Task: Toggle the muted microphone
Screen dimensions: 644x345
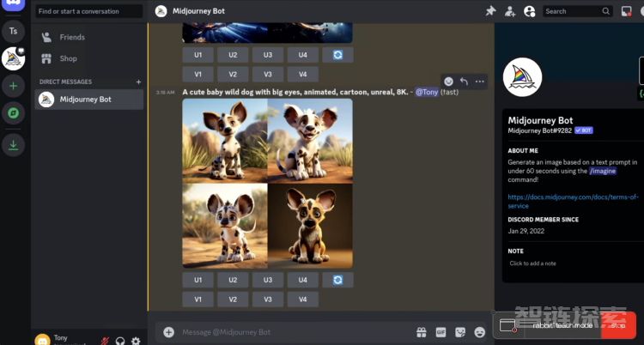Action: [x=105, y=341]
